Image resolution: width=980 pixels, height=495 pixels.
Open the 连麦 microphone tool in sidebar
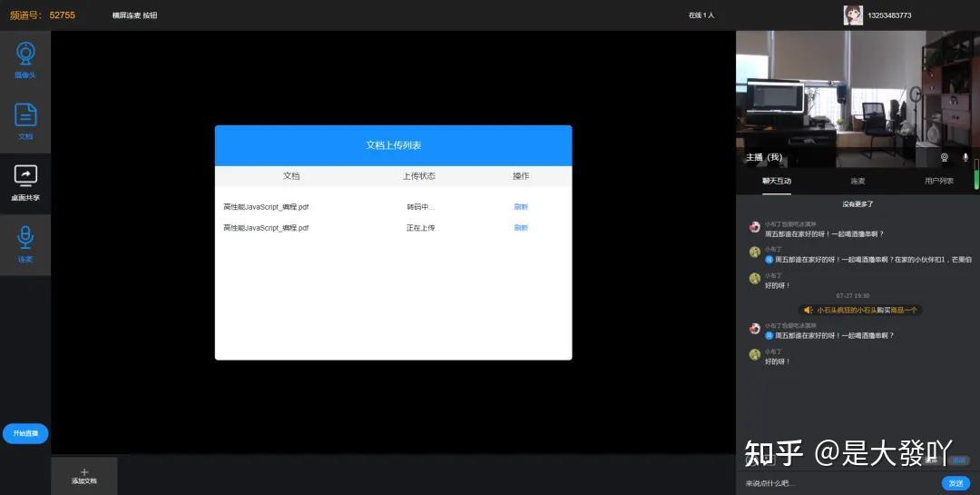coord(25,244)
